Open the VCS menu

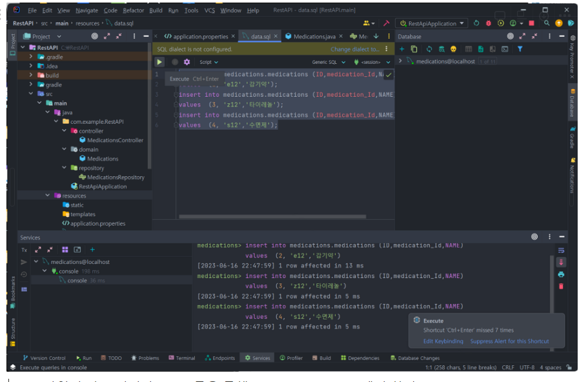point(209,10)
